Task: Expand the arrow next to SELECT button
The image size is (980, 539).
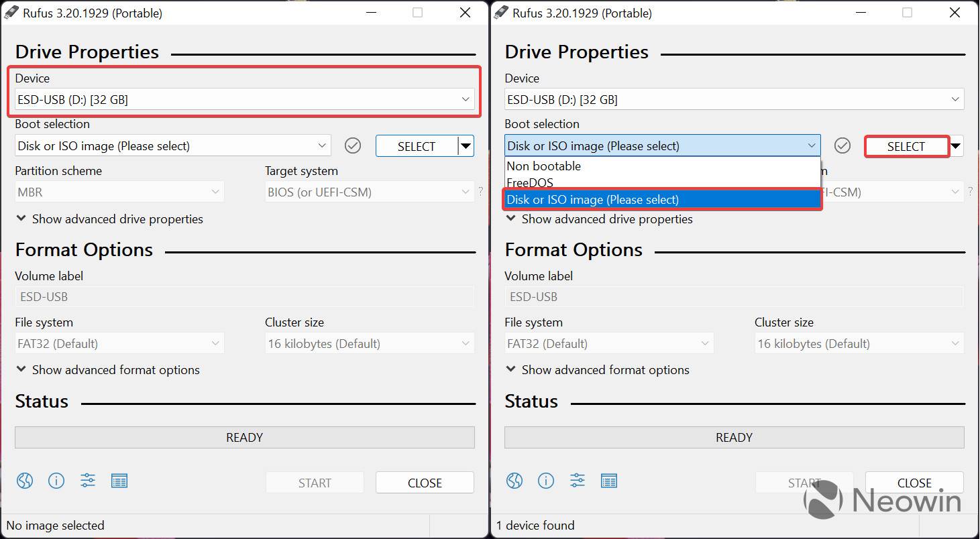Action: pos(466,145)
